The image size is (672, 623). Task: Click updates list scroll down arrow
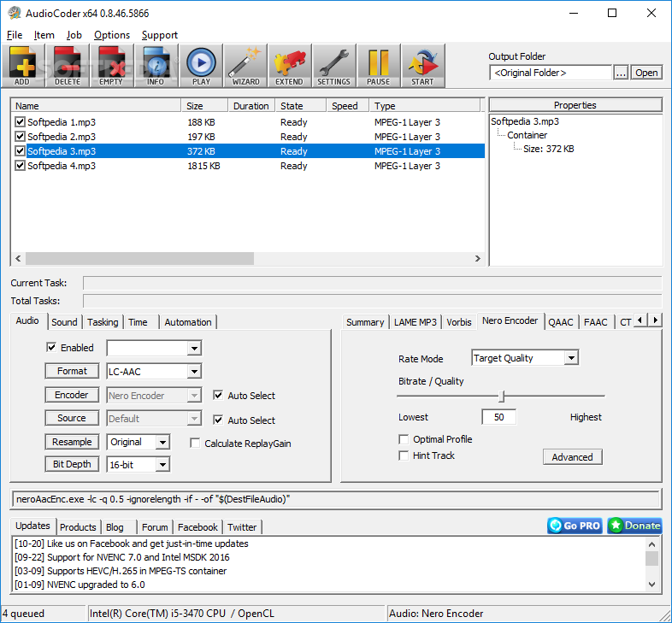coord(651,584)
